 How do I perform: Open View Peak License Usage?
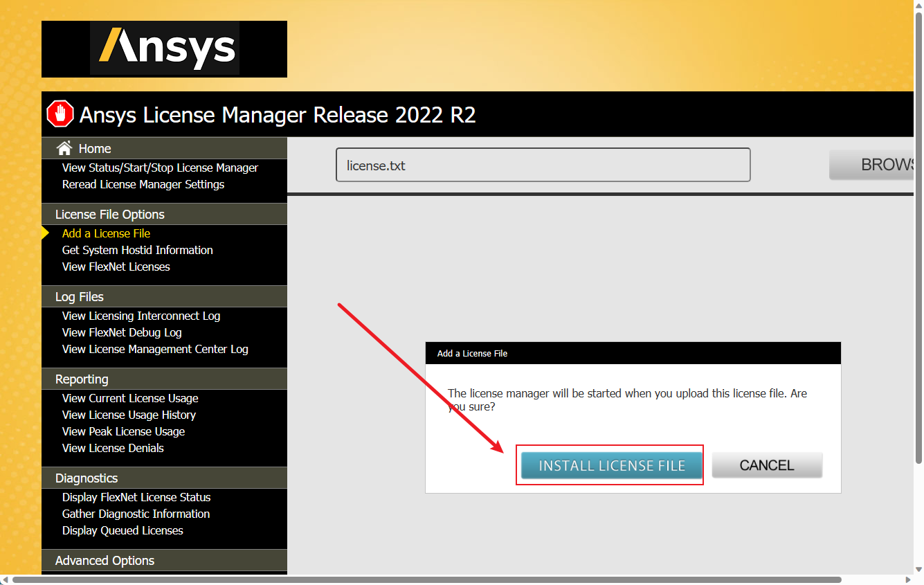tap(123, 431)
